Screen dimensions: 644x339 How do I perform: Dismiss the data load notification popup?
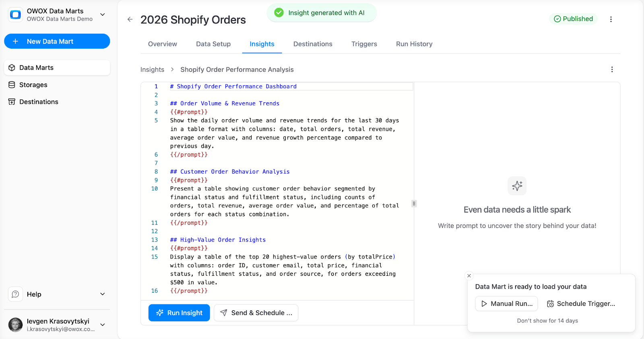(469, 275)
